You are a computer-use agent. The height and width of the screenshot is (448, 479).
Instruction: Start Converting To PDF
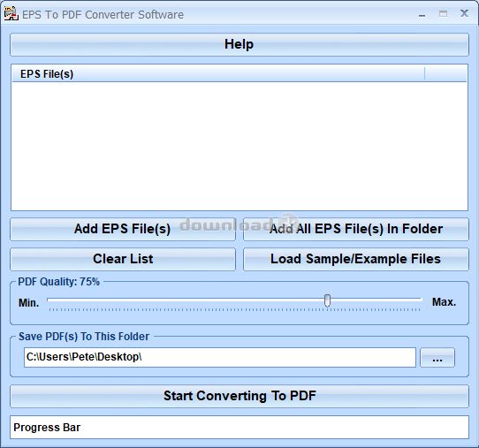click(x=239, y=396)
